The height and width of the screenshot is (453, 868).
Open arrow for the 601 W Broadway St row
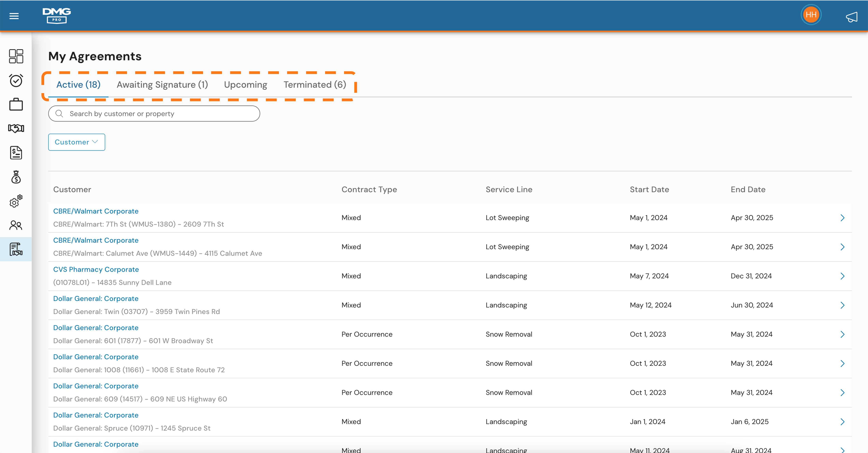[842, 334]
